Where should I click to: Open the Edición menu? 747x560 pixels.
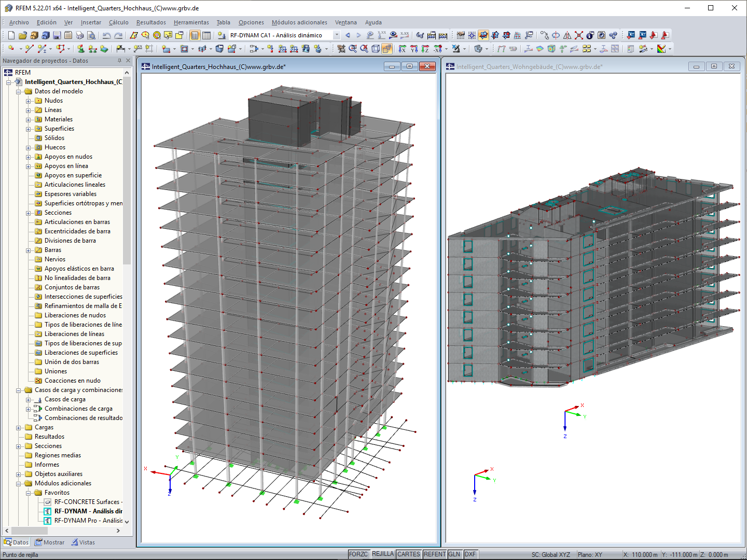coord(47,22)
